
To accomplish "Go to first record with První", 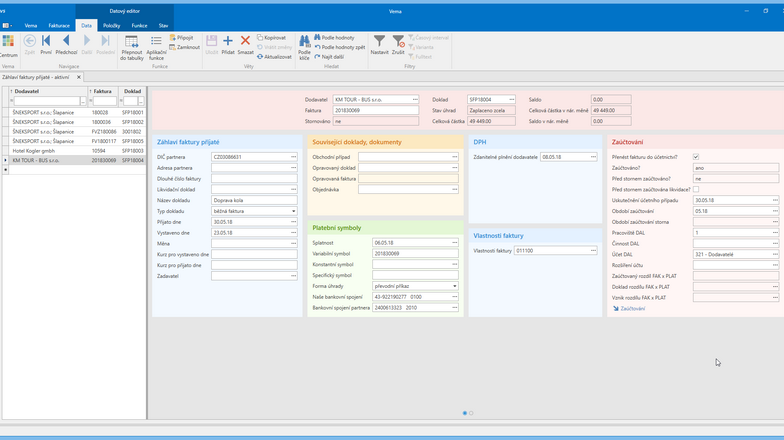I will click(46, 45).
